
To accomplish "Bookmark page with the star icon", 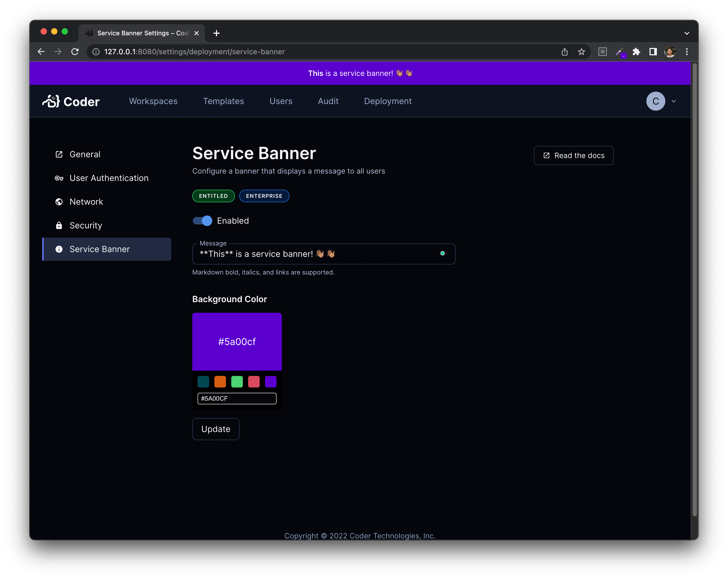I will (x=581, y=52).
